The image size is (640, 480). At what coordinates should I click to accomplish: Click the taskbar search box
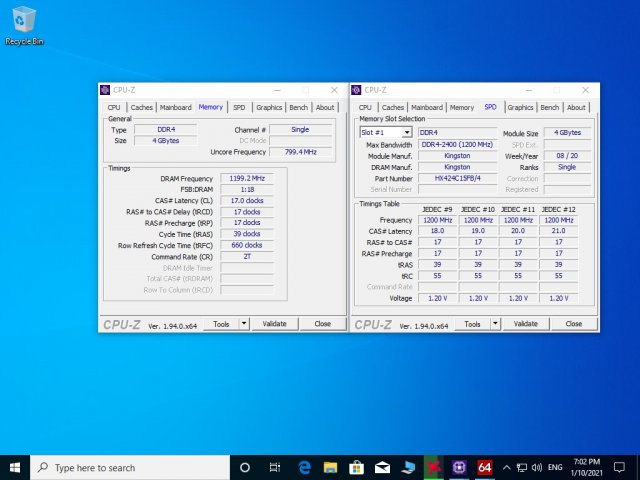point(130,468)
